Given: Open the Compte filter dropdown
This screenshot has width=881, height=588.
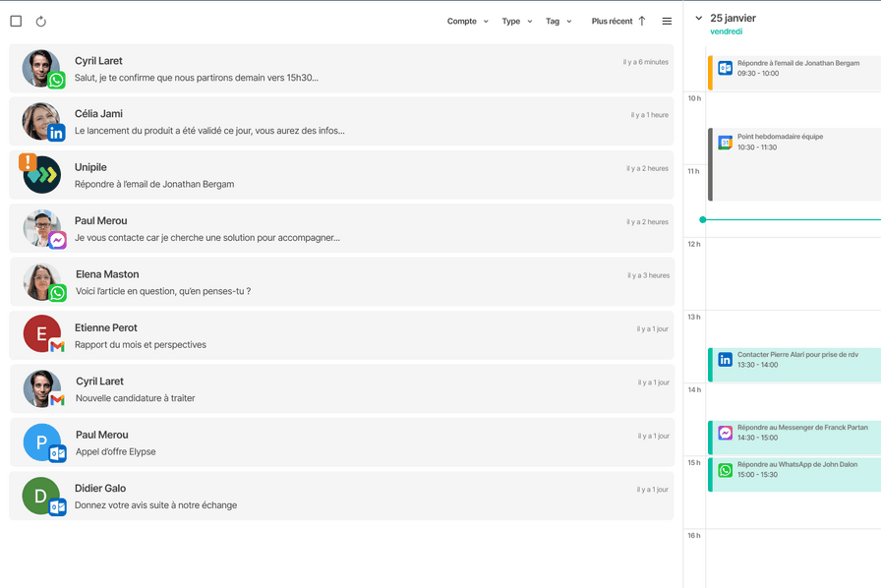Looking at the screenshot, I should [467, 21].
